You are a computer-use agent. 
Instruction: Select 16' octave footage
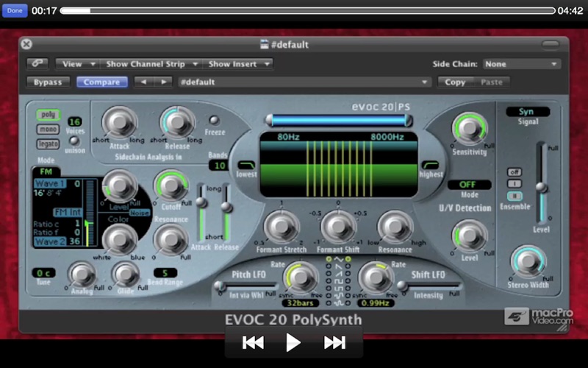click(39, 193)
